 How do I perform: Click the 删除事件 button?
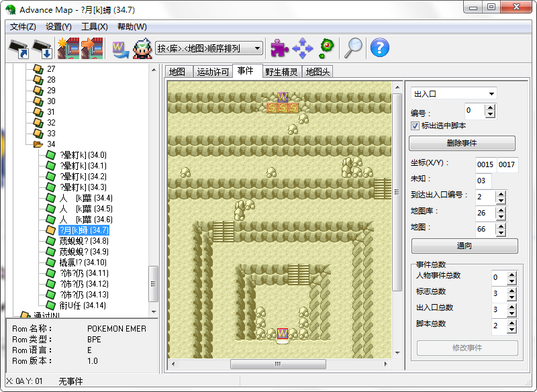coord(462,143)
